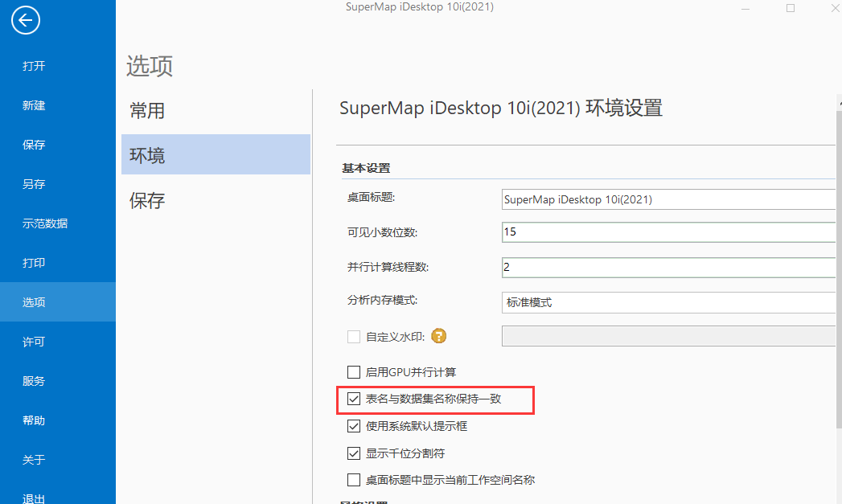Click the 分析内存模式: label
The width and height of the screenshot is (842, 504).
pyautogui.click(x=382, y=300)
